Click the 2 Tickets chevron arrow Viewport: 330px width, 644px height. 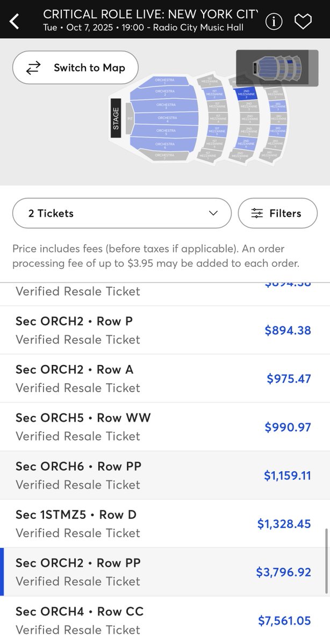[213, 213]
